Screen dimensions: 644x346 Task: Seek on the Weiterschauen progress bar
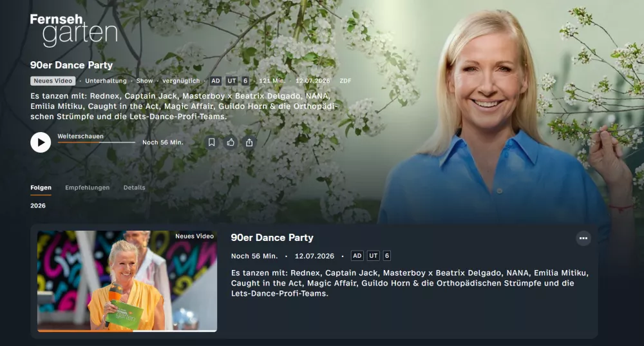point(96,142)
